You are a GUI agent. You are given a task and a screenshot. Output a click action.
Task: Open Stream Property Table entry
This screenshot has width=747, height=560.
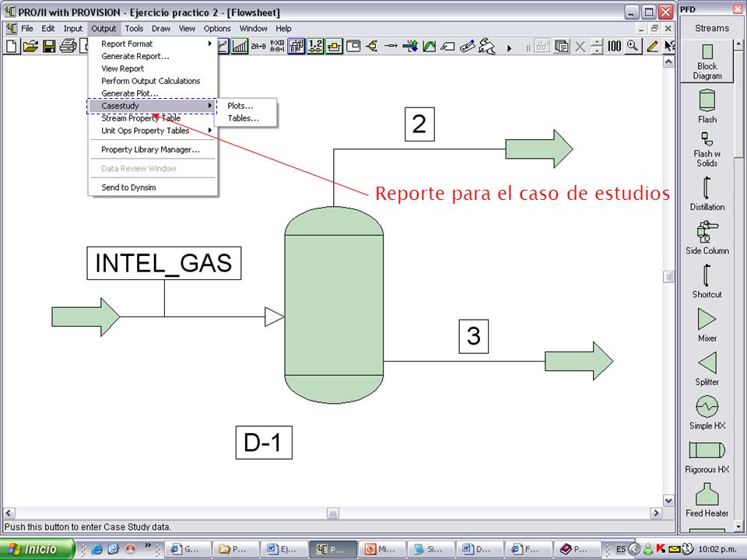point(153,118)
